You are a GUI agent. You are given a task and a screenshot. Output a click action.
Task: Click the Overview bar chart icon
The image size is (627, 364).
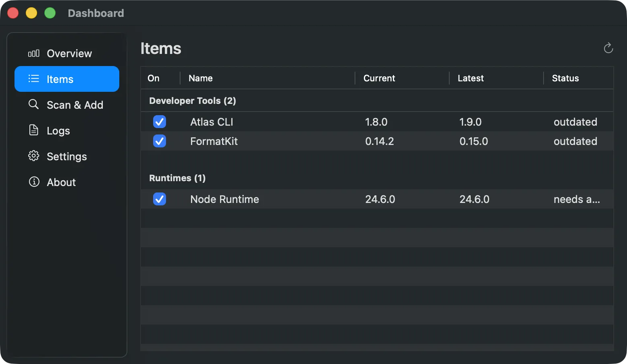34,53
